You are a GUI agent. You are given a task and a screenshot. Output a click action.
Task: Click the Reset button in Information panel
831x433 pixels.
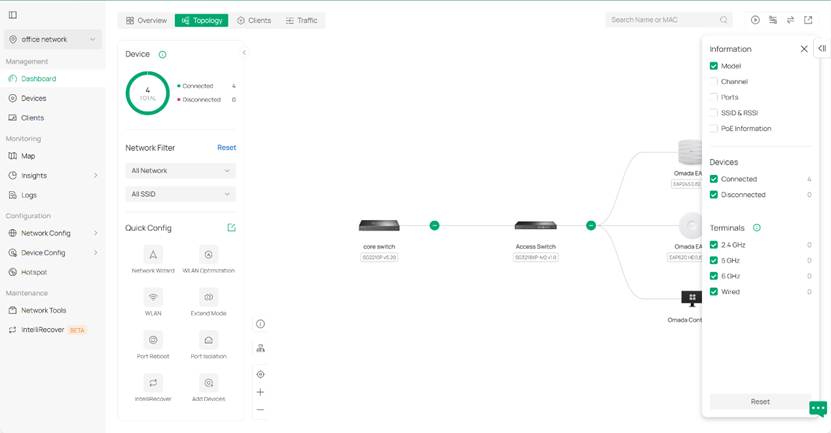click(x=760, y=401)
